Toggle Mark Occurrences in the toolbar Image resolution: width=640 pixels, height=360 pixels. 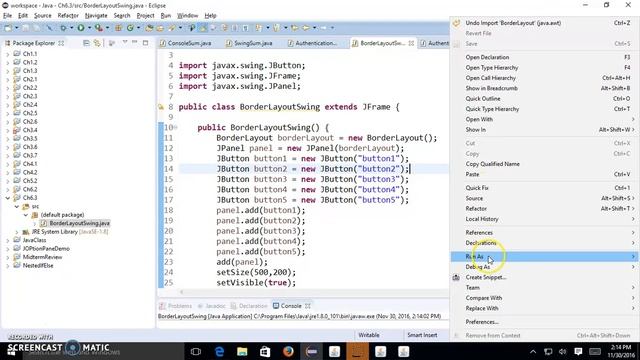coord(203,28)
